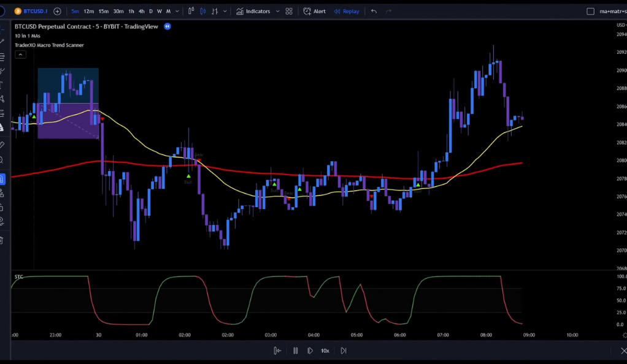Switch to the 30m timeframe

coord(118,11)
